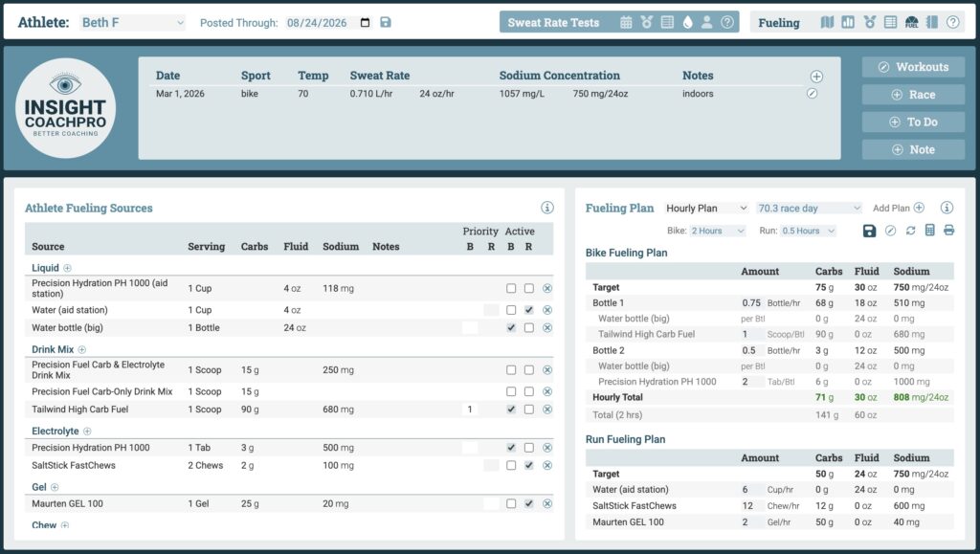Edit Maurten GEL 100 amount 2 field
980x554 pixels.
point(752,522)
